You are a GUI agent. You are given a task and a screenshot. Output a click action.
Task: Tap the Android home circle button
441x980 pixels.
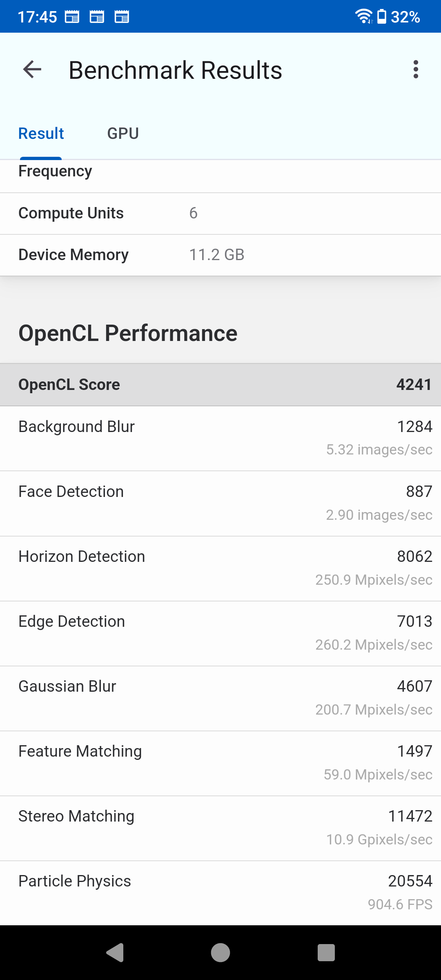pyautogui.click(x=220, y=953)
